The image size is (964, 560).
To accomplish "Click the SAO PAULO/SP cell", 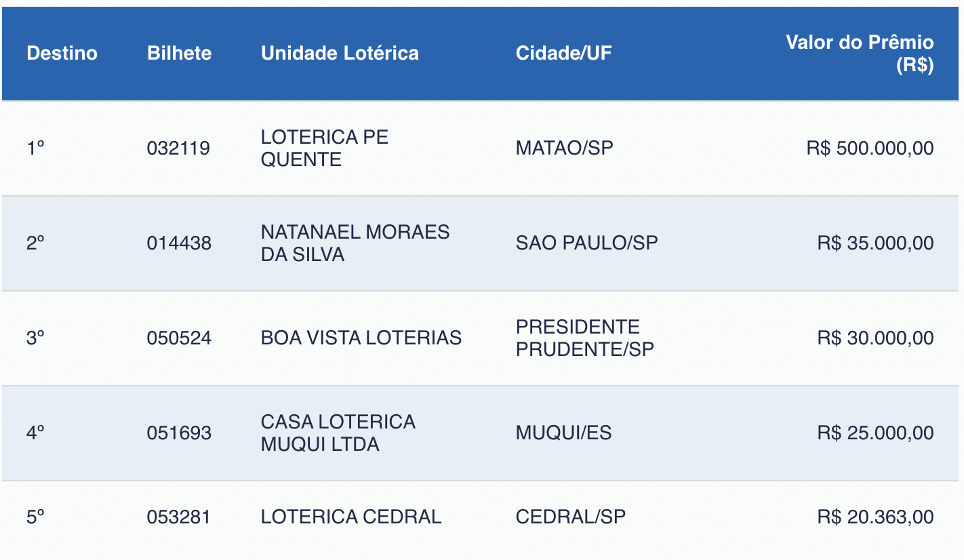I will click(586, 243).
